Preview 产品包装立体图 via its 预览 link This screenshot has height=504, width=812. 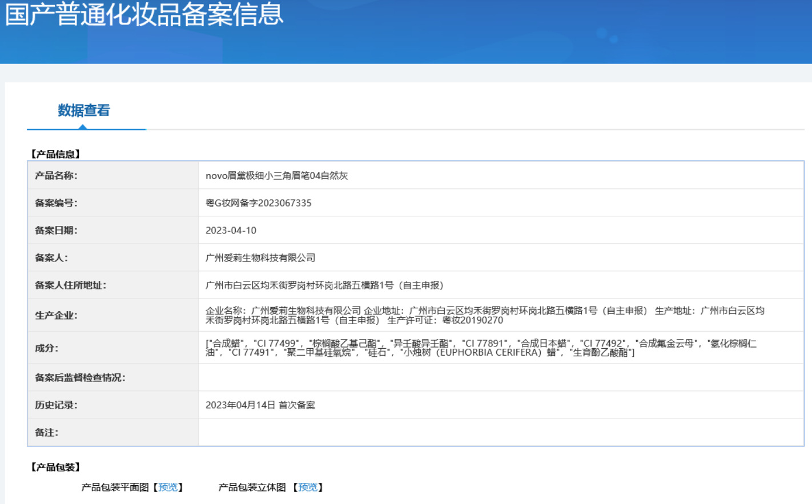click(308, 487)
